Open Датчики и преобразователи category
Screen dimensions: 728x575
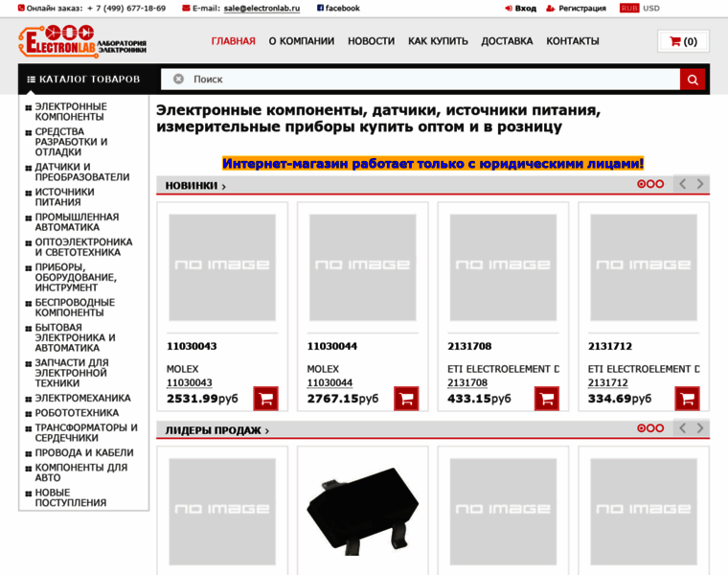(x=82, y=172)
